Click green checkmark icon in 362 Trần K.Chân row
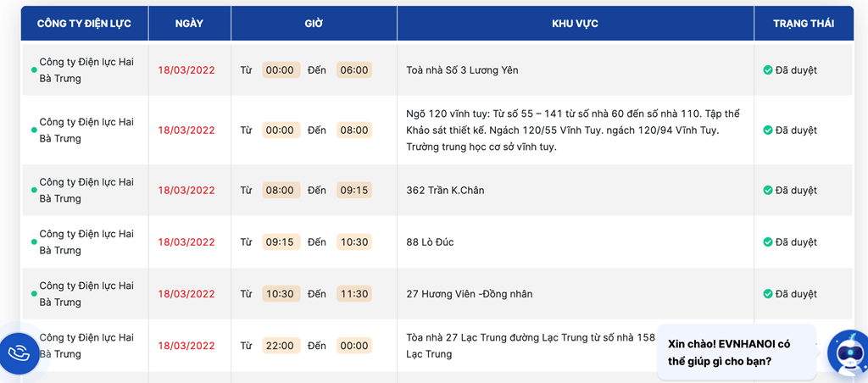Screen dimensions: 868x383 [x=768, y=191]
